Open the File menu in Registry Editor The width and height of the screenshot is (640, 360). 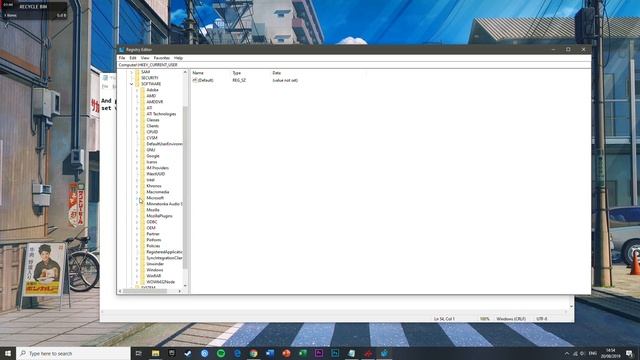tap(122, 58)
